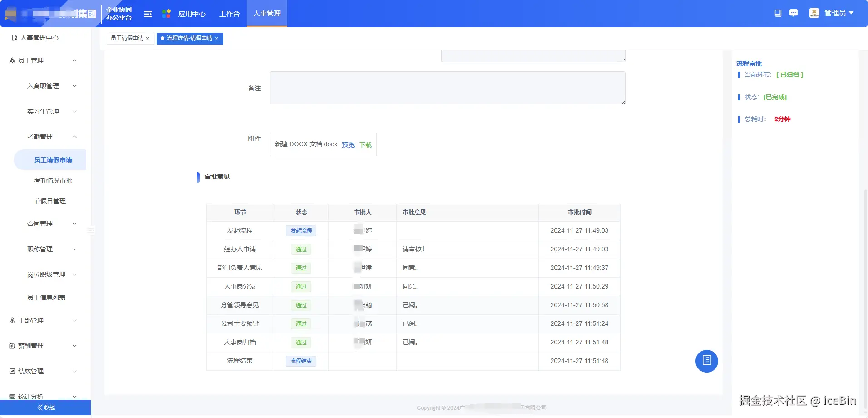868x418 pixels.
Task: Select the 人事管理中心 sidebar icon
Action: pos(14,38)
